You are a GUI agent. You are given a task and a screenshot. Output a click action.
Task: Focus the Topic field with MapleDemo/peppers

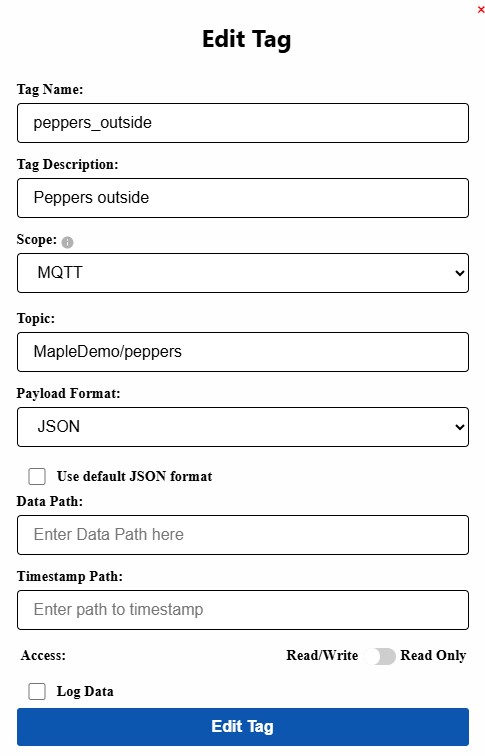[243, 352]
